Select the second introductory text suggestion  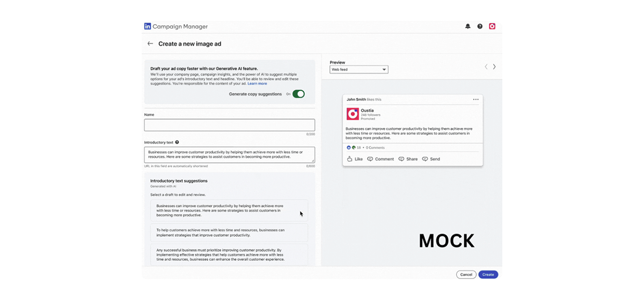(x=229, y=232)
